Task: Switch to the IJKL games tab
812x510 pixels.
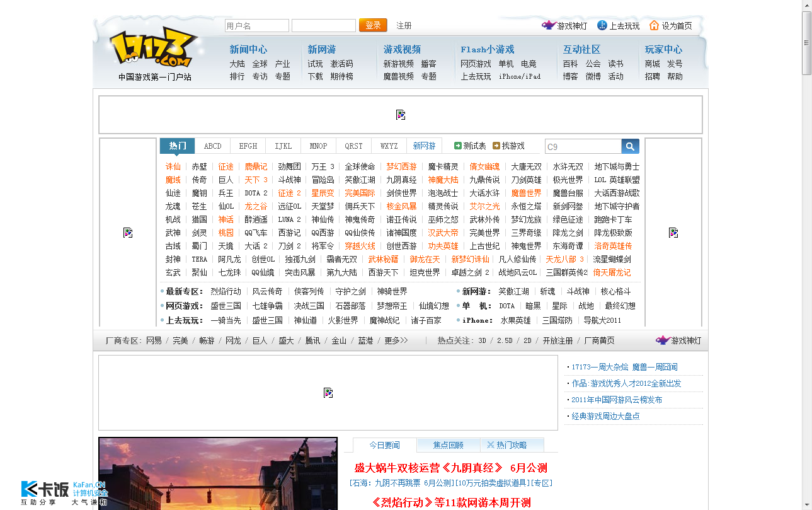Action: click(x=283, y=146)
